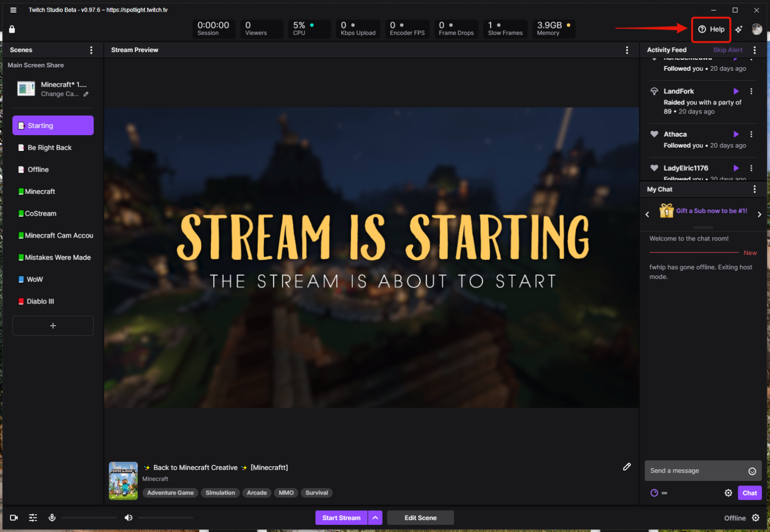Click Skip Alert in Activity Feed

(x=728, y=50)
